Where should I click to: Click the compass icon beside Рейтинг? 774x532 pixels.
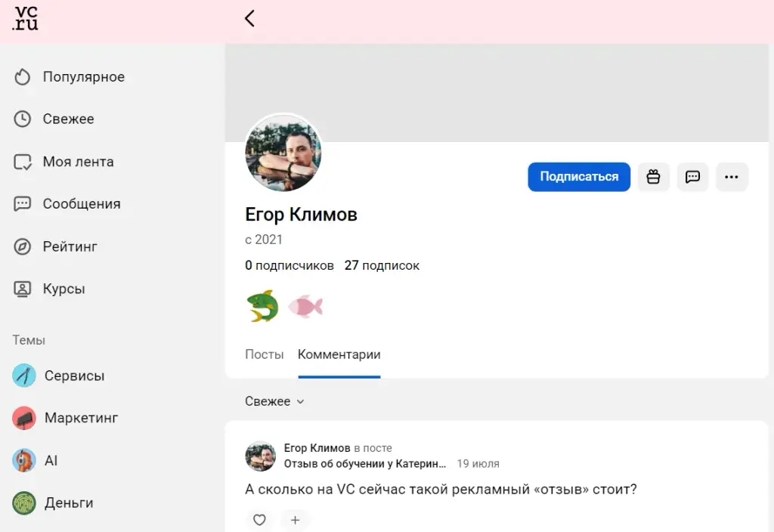[x=22, y=246]
